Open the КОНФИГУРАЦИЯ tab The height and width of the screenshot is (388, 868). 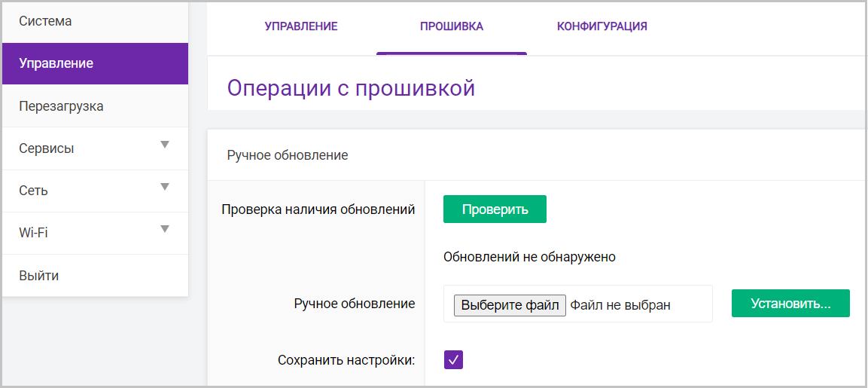602,26
